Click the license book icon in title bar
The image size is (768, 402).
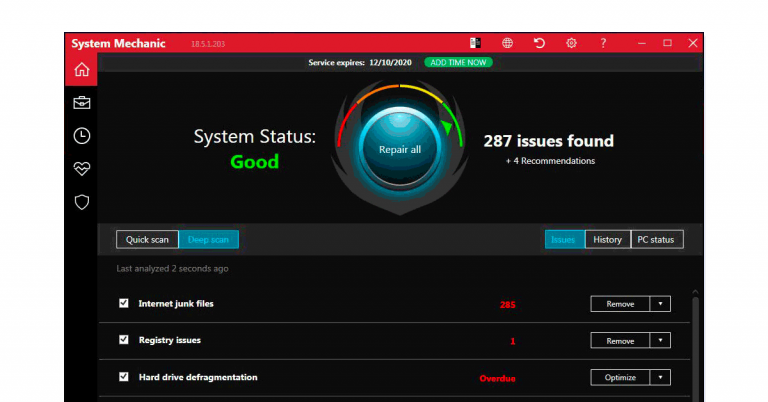click(475, 43)
